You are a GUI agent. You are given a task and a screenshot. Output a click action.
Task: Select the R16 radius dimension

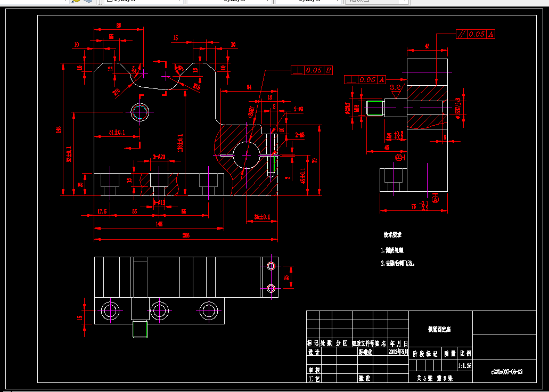point(116,92)
